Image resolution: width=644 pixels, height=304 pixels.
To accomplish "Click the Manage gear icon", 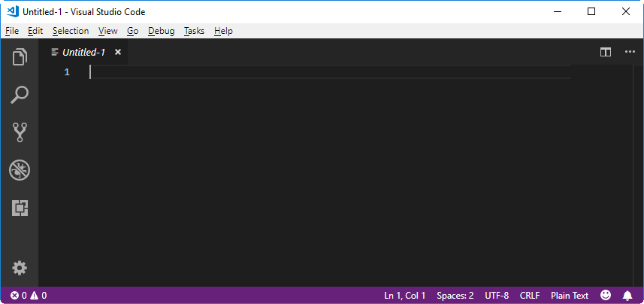I will pos(20,268).
